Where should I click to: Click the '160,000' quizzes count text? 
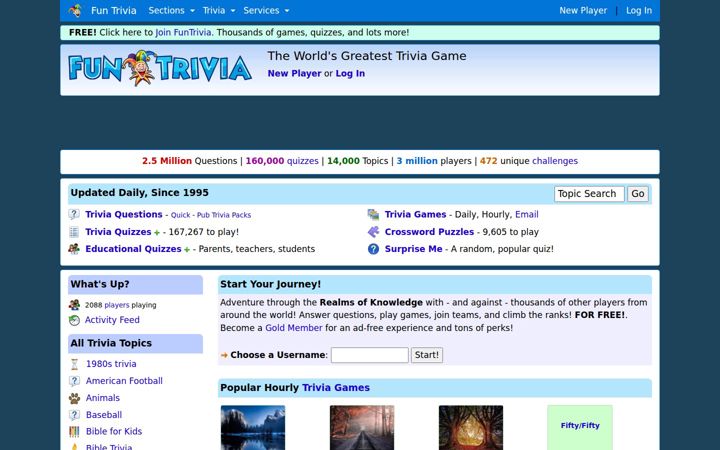click(x=265, y=161)
